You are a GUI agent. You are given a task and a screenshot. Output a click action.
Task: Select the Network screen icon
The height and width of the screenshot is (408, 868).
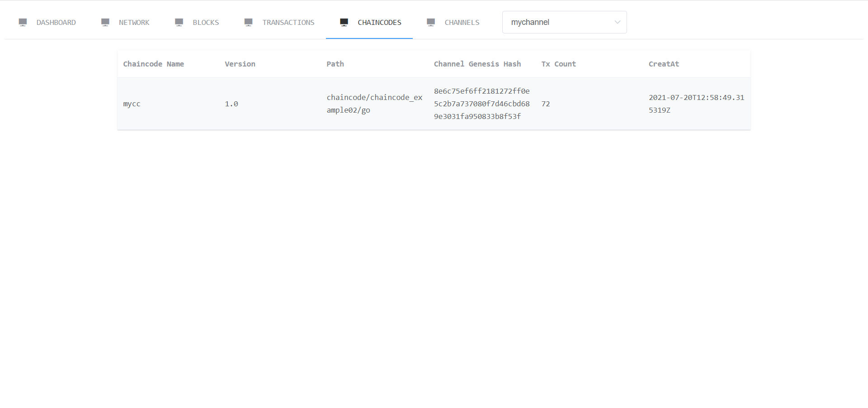tap(105, 22)
